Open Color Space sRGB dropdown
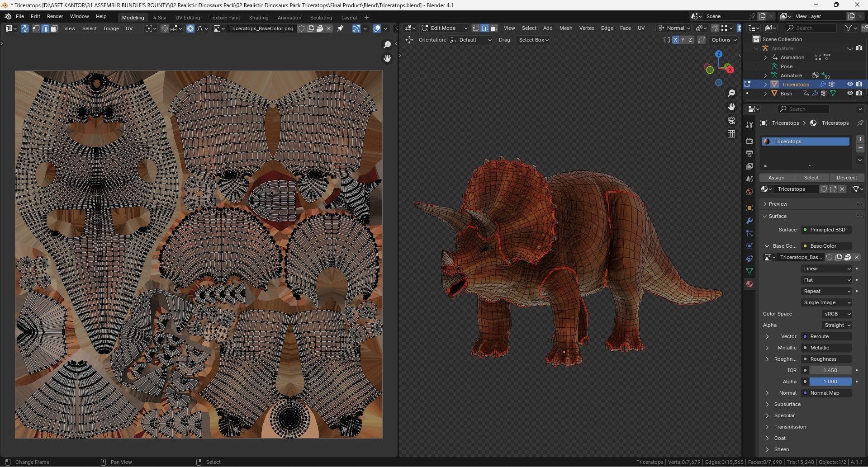 837,314
